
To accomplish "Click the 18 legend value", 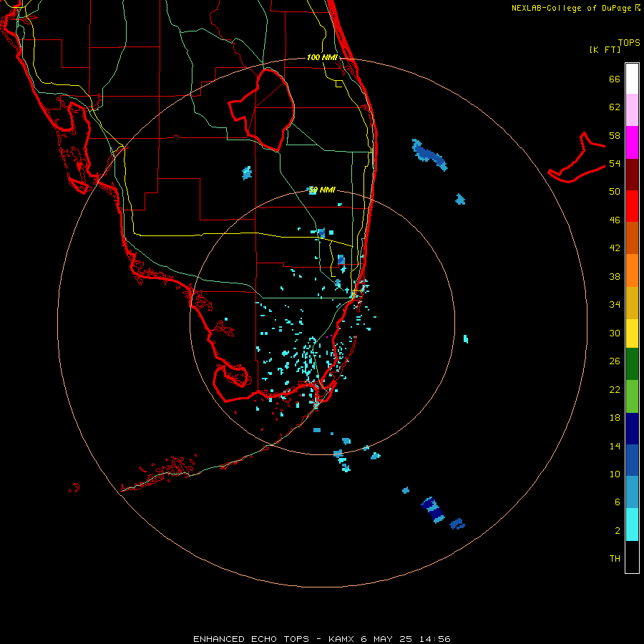I will pos(615,418).
